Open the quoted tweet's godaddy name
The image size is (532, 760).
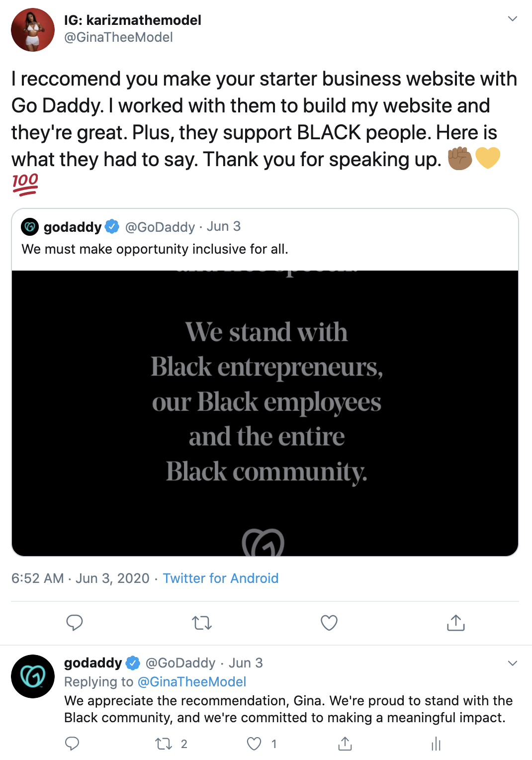click(73, 227)
